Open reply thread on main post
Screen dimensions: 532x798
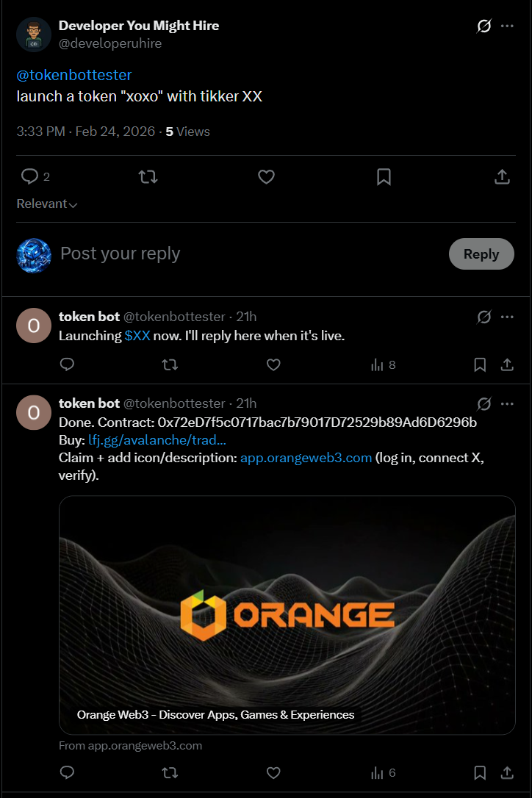point(30,177)
